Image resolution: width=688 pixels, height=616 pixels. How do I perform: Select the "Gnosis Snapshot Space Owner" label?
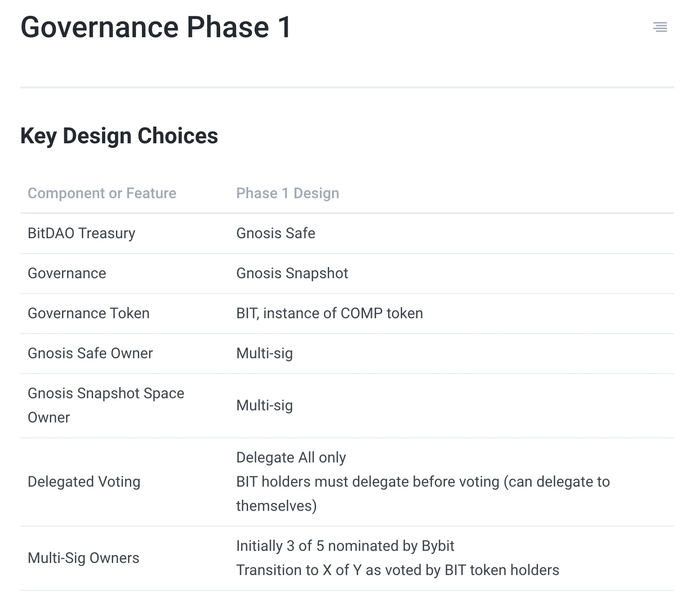pyautogui.click(x=106, y=405)
